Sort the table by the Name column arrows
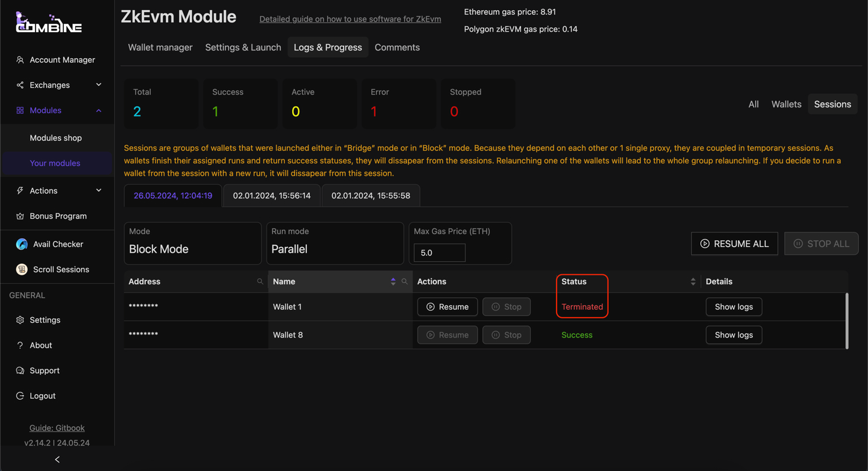This screenshot has width=868, height=471. pos(393,282)
